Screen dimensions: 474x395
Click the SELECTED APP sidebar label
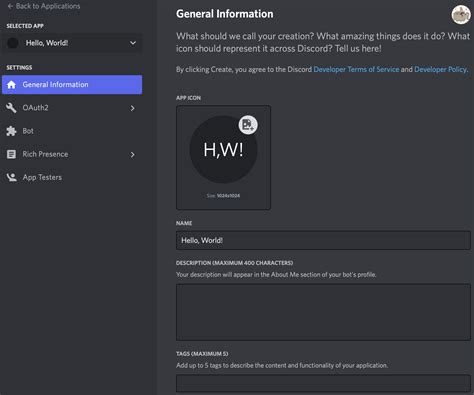(x=25, y=26)
